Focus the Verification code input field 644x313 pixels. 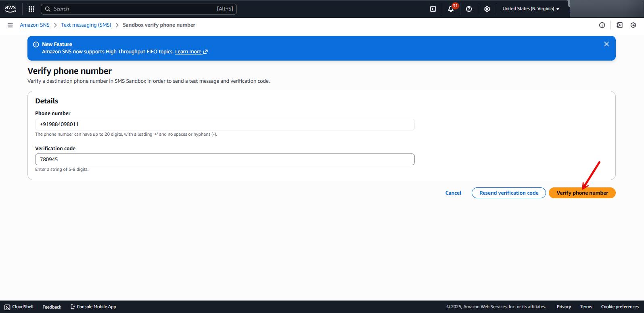pos(225,160)
